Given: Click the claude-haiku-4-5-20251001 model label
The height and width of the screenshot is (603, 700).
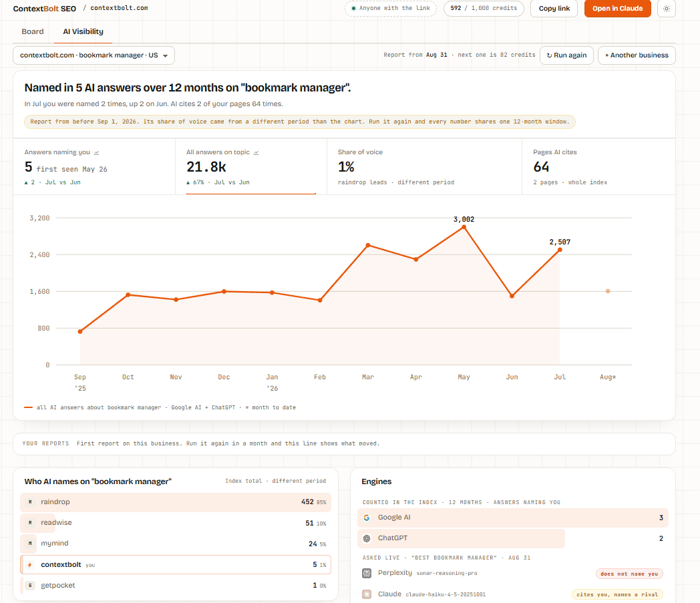Looking at the screenshot, I should tap(445, 594).
